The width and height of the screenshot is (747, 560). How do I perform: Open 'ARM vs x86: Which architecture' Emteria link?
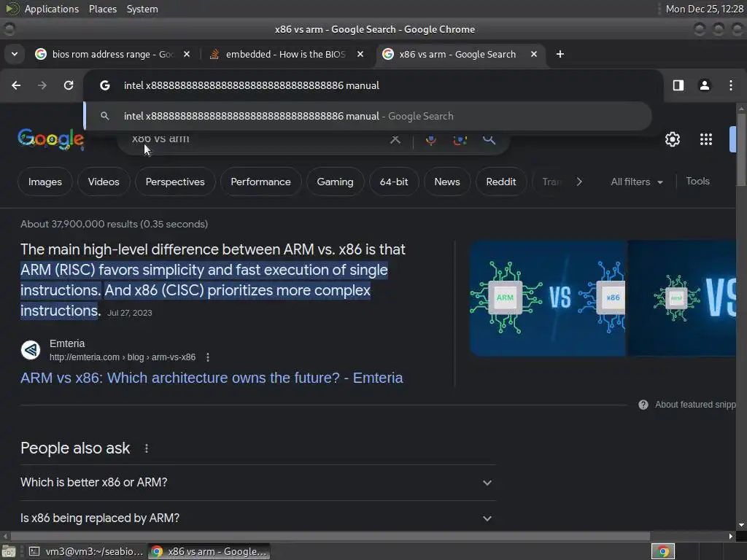click(x=212, y=378)
